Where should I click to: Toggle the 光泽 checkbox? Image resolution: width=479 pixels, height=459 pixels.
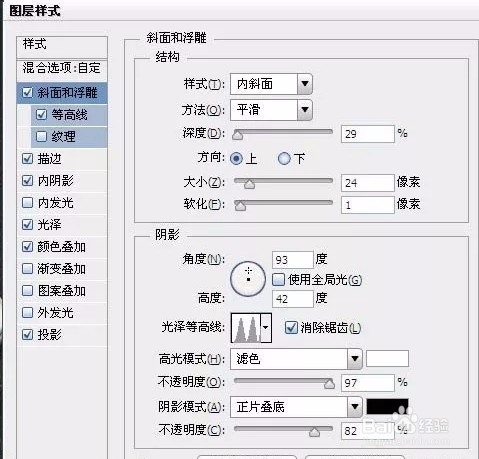(x=27, y=224)
